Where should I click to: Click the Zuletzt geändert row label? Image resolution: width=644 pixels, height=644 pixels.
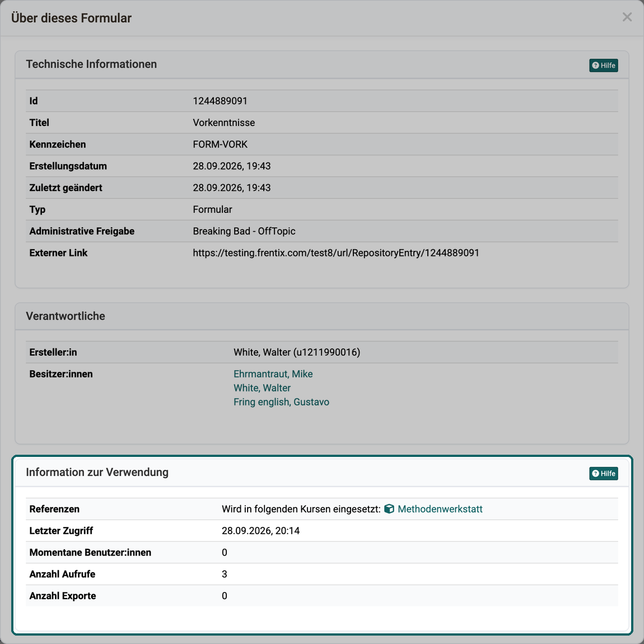click(66, 188)
